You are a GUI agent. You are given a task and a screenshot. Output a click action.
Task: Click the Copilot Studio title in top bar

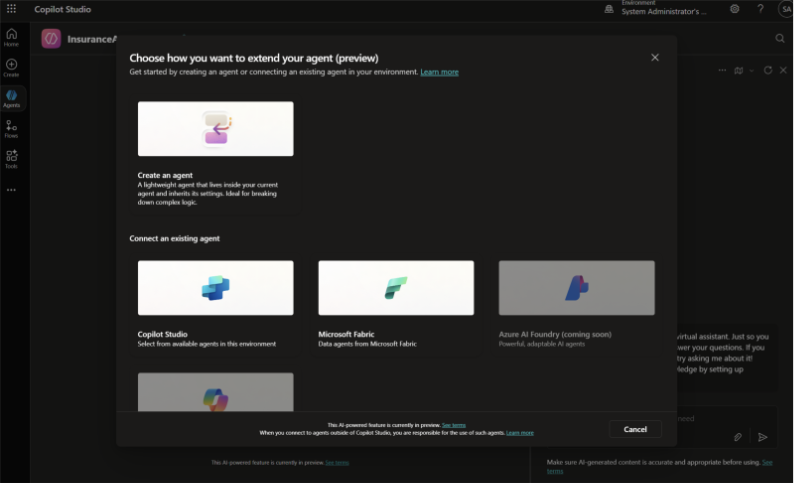tap(63, 9)
